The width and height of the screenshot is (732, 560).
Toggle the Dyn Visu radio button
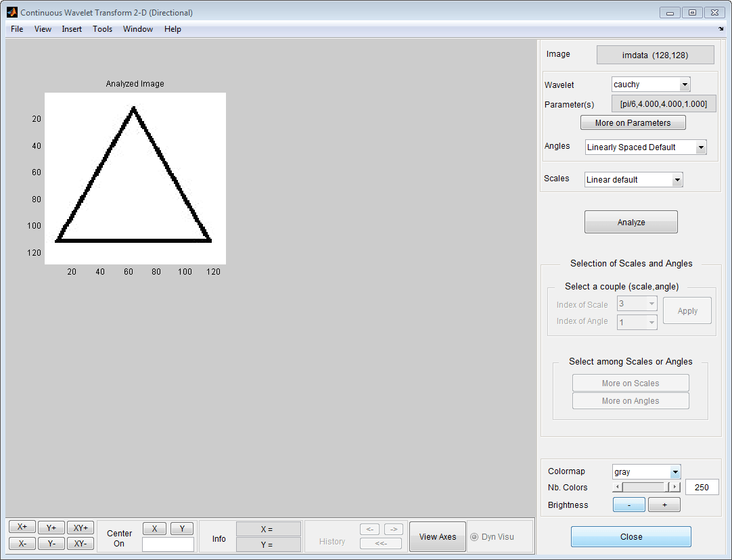point(474,537)
